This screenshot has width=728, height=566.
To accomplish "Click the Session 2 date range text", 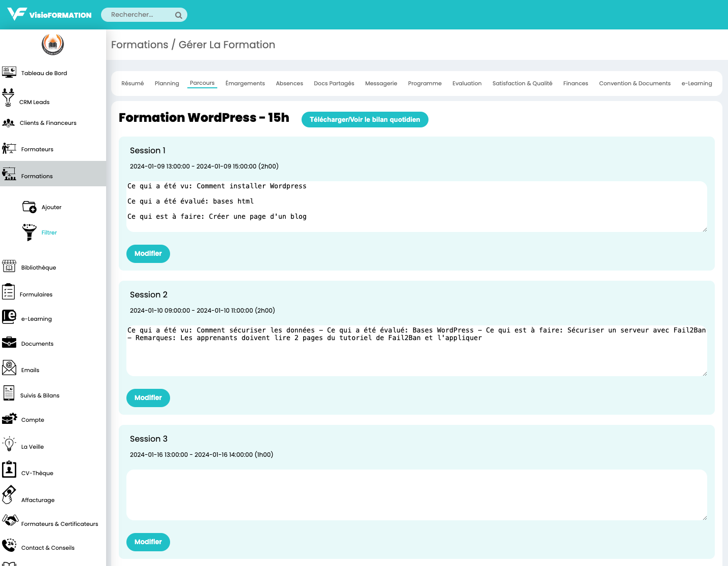I will pos(203,310).
